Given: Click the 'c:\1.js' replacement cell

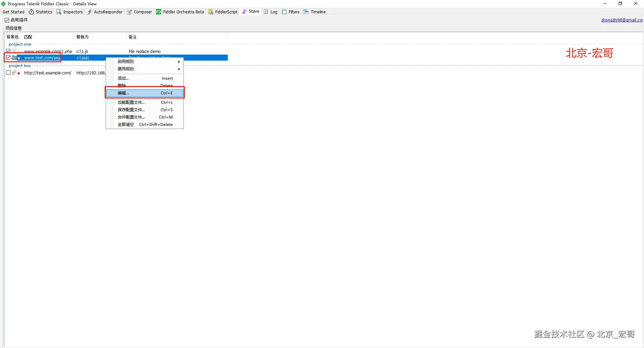Looking at the screenshot, I should [x=82, y=51].
